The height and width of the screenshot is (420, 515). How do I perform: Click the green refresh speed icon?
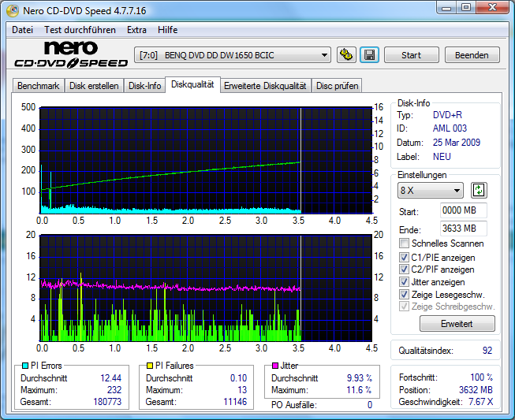(x=479, y=191)
